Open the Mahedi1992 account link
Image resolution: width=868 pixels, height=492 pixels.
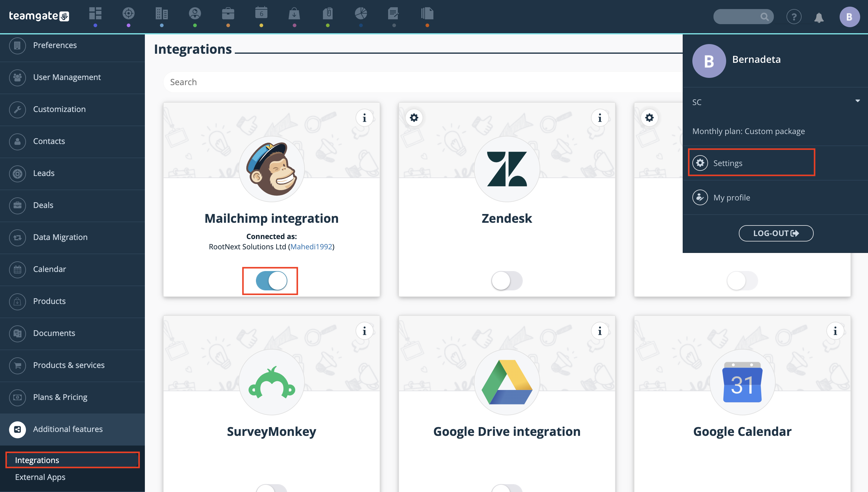(311, 247)
